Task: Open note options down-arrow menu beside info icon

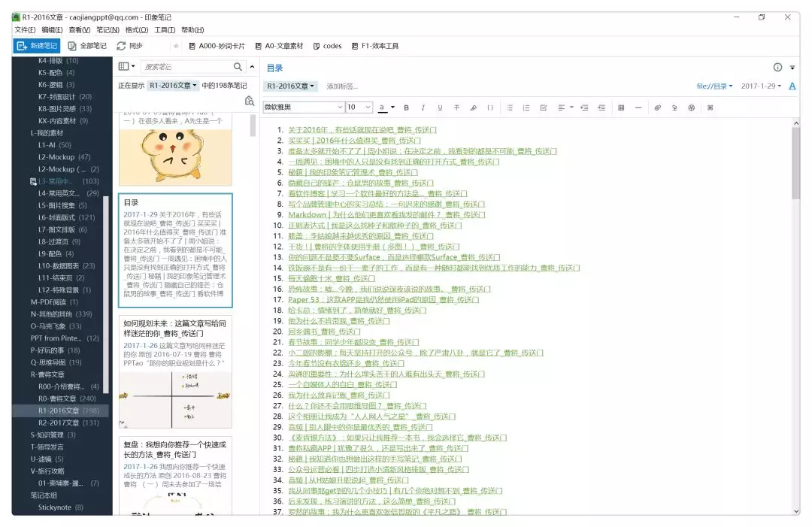Action: pos(792,68)
